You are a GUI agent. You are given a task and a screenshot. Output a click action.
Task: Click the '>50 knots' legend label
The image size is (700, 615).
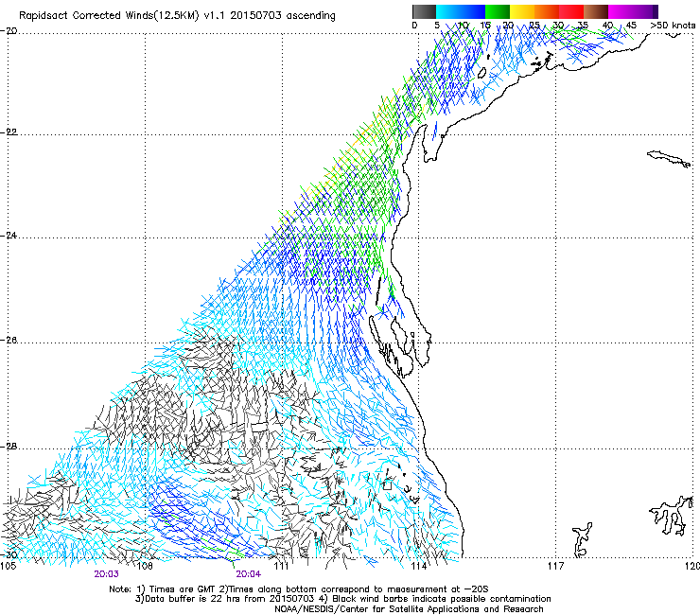[x=673, y=25]
